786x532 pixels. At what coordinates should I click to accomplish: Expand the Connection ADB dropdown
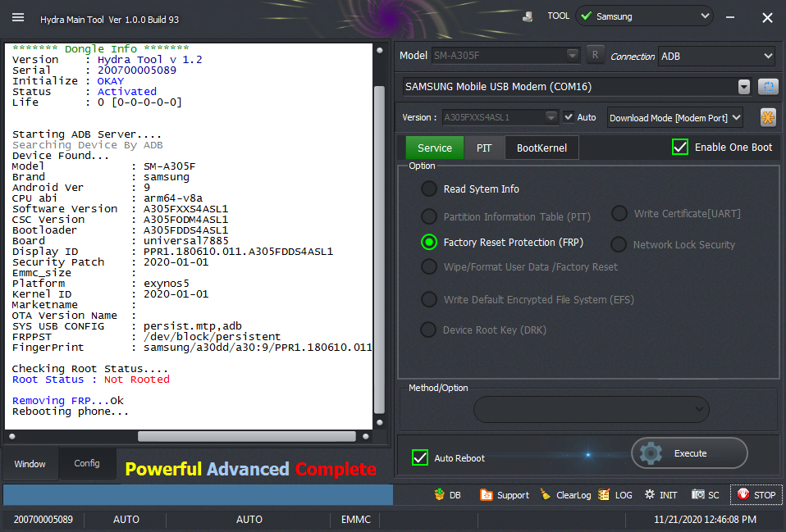pyautogui.click(x=717, y=57)
